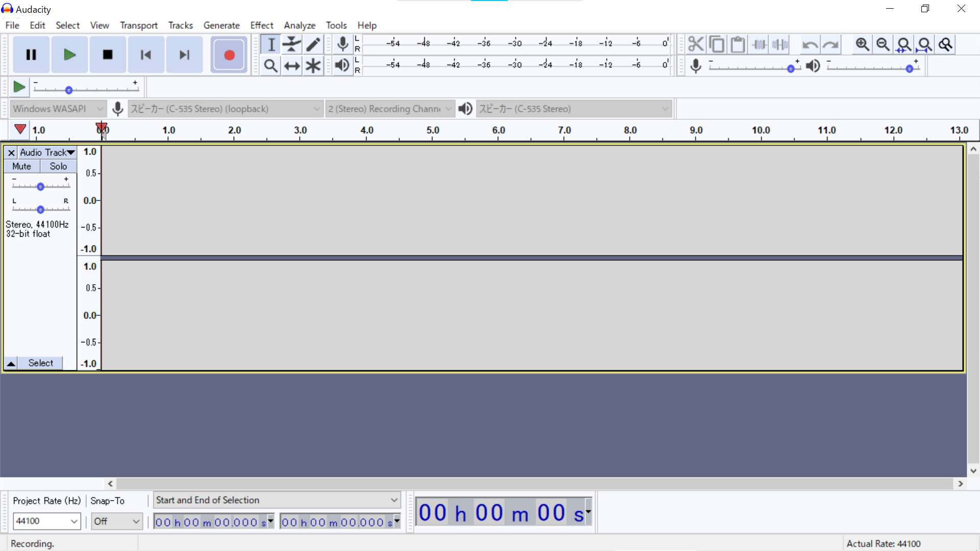Mute the Audio Track
980x551 pixels.
(22, 166)
